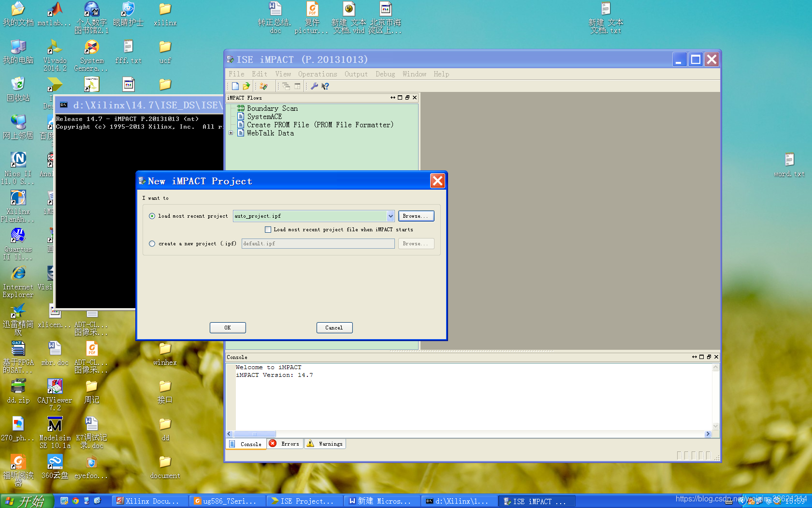Select the Vivado 2014.2 desktop icon
Image resolution: width=812 pixels, height=508 pixels.
click(55, 55)
